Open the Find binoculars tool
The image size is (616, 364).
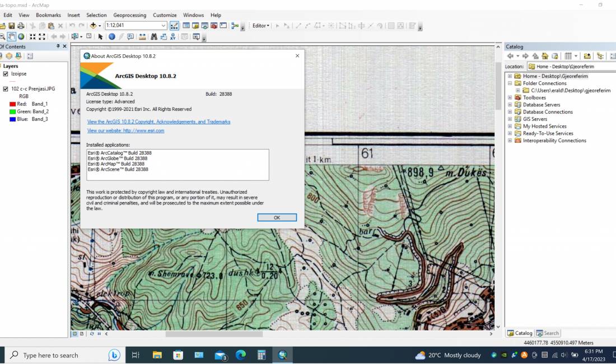point(154,36)
